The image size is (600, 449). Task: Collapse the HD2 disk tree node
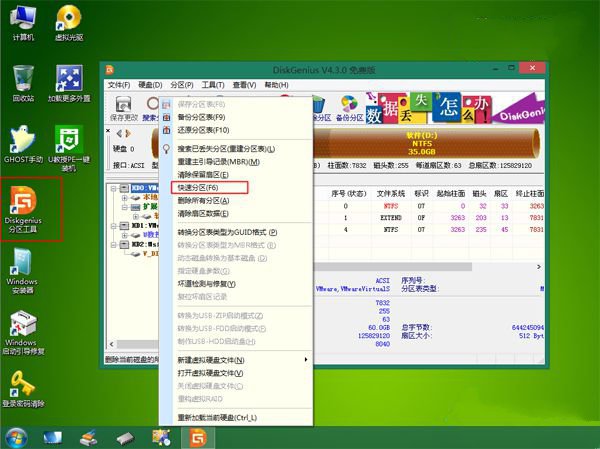(x=114, y=244)
